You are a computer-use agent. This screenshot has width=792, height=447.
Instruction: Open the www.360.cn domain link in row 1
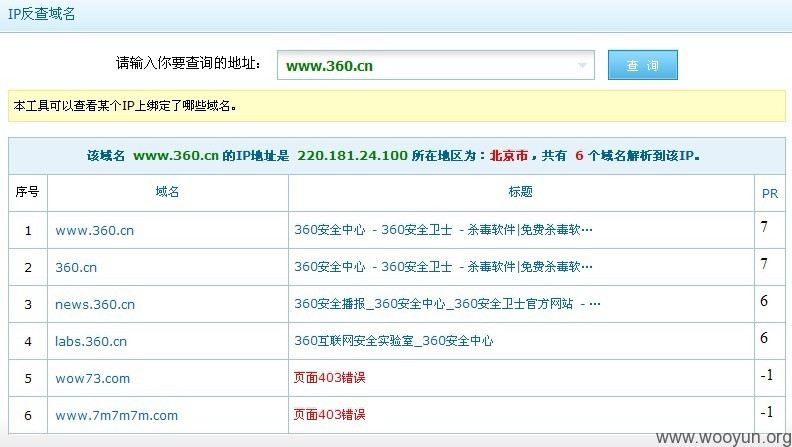point(94,230)
